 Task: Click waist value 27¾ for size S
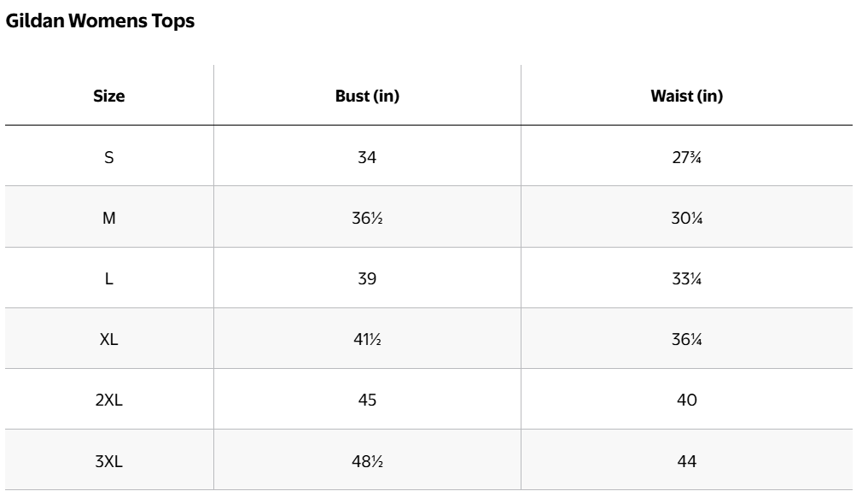pyautogui.click(x=686, y=157)
